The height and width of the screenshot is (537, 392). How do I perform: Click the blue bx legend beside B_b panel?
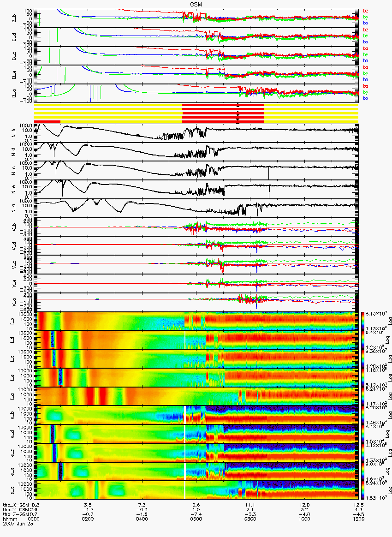pyautogui.click(x=366, y=23)
